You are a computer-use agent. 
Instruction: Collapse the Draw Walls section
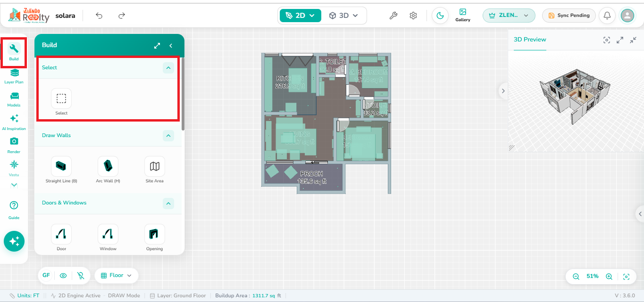coord(168,136)
